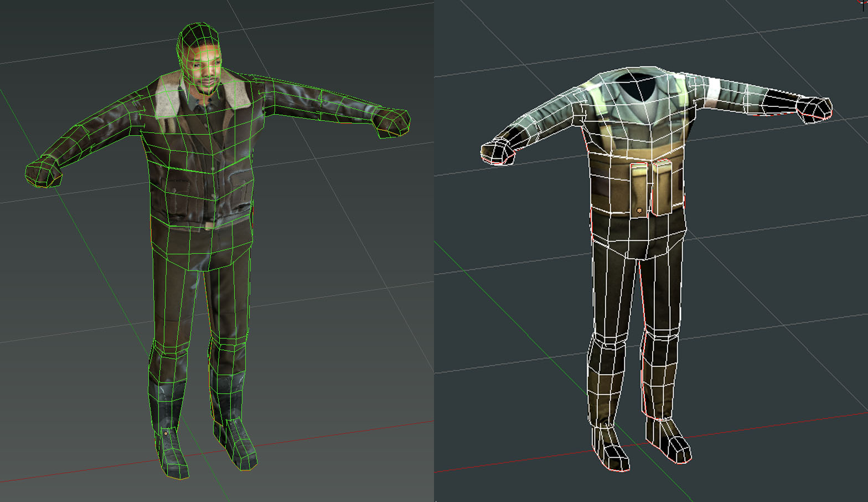868x502 pixels.
Task: Click the small button beside the vest pouches
Action: pyautogui.click(x=639, y=211)
